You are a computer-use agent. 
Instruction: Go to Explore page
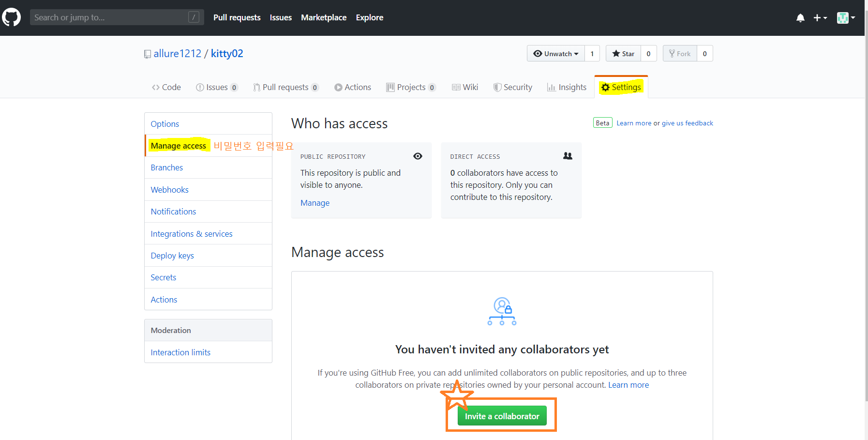pyautogui.click(x=370, y=17)
